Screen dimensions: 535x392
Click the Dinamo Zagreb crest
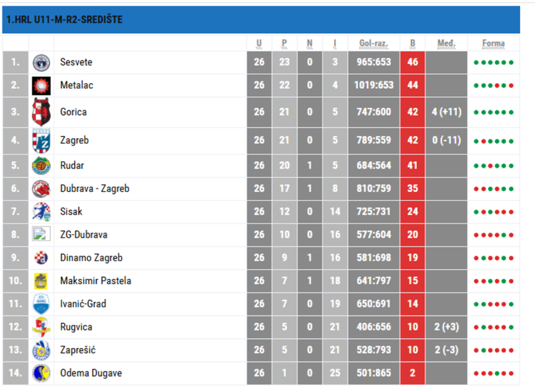click(x=41, y=258)
